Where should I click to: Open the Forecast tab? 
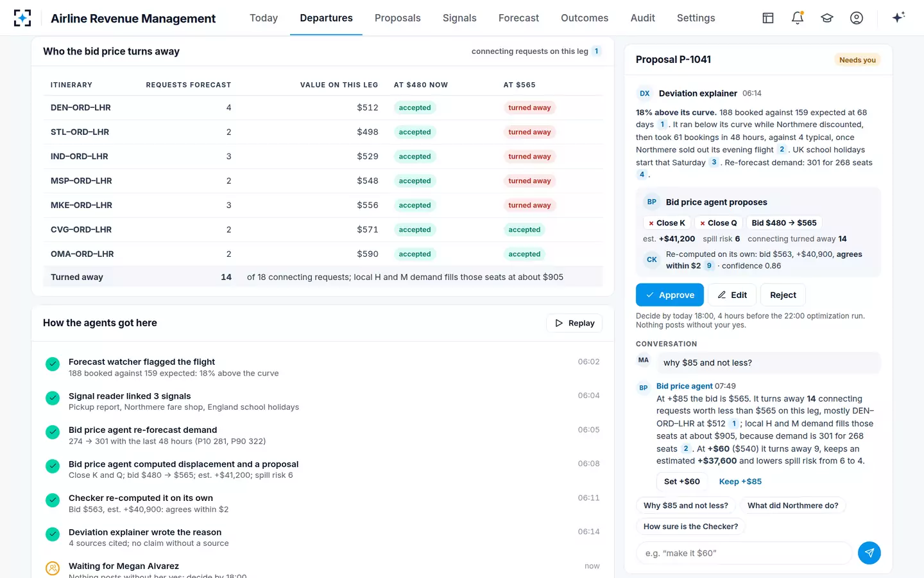[x=518, y=18]
